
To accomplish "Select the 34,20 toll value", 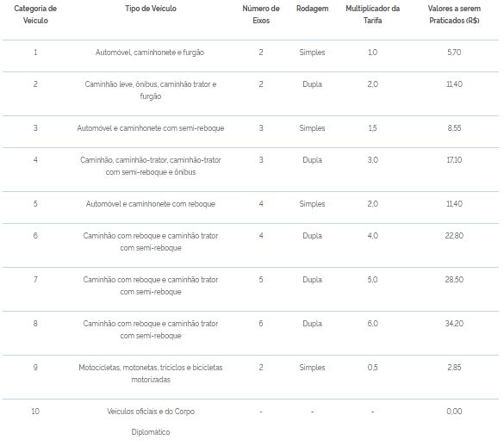I will point(454,323).
